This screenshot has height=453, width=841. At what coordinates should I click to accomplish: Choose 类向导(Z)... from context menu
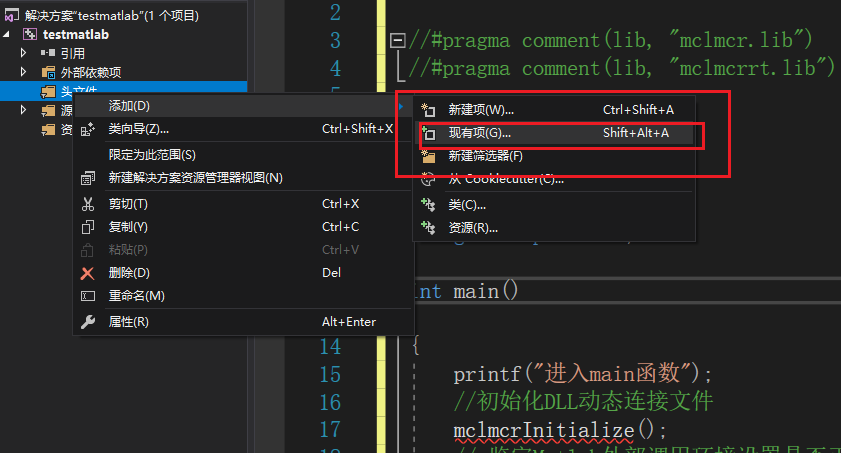244,129
